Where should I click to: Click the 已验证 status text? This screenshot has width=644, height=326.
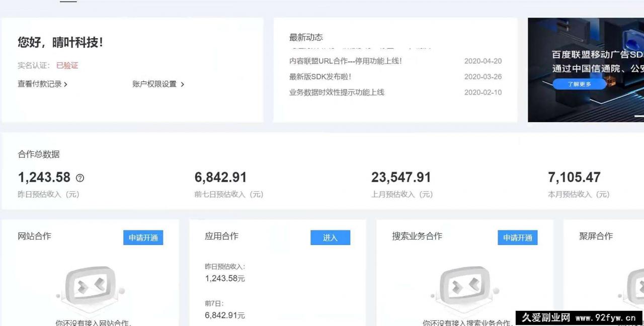click(x=67, y=65)
